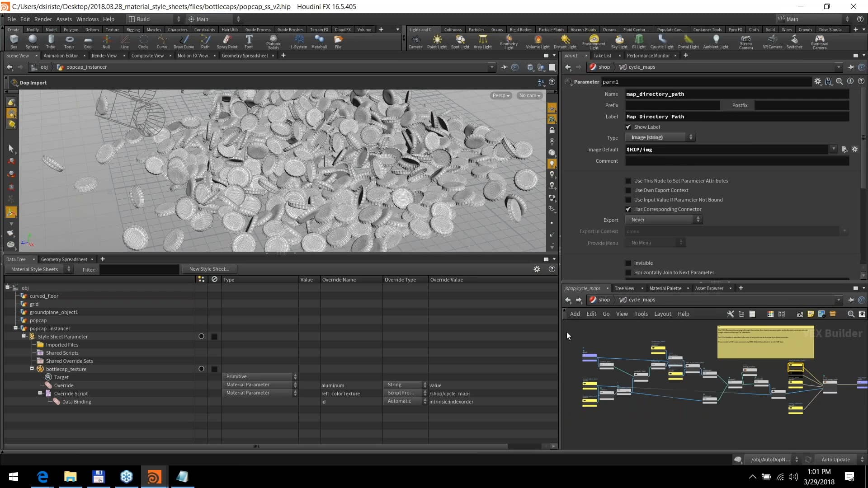Uncheck Has Corresponding Connector
The height and width of the screenshot is (488, 868).
pyautogui.click(x=628, y=209)
